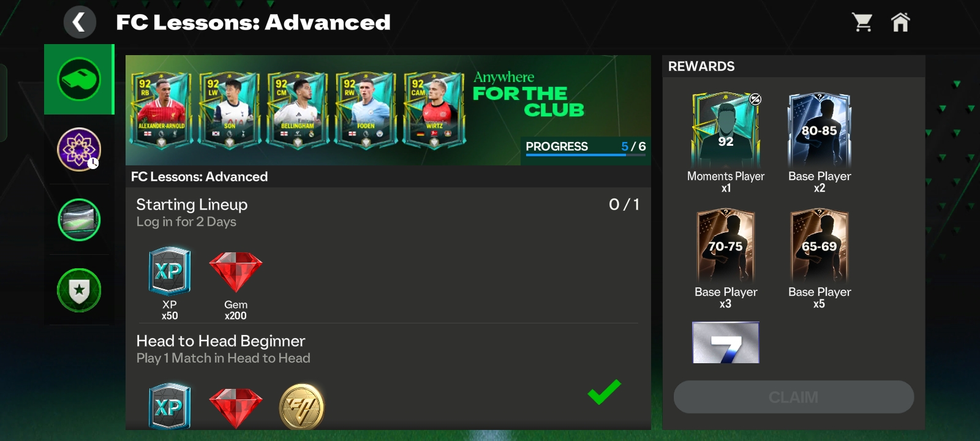View the 80-85 Base Player reward
The image size is (980, 441).
[820, 130]
